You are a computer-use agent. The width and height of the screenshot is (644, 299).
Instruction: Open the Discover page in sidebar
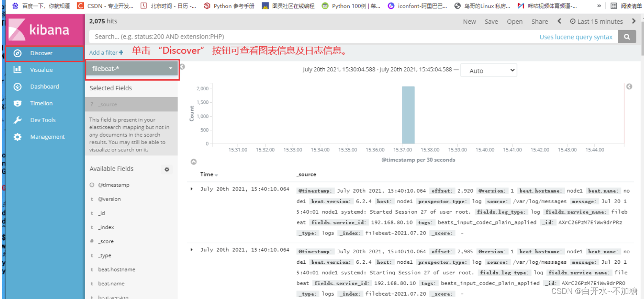coord(44,53)
